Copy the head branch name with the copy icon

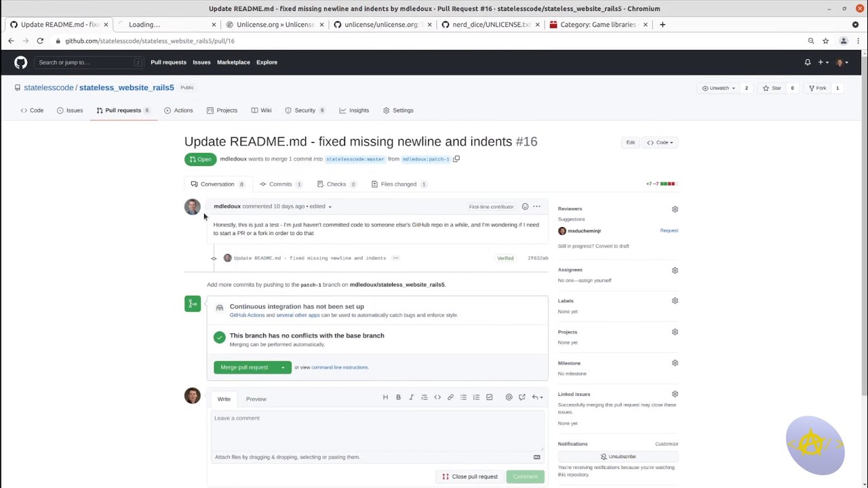(456, 159)
